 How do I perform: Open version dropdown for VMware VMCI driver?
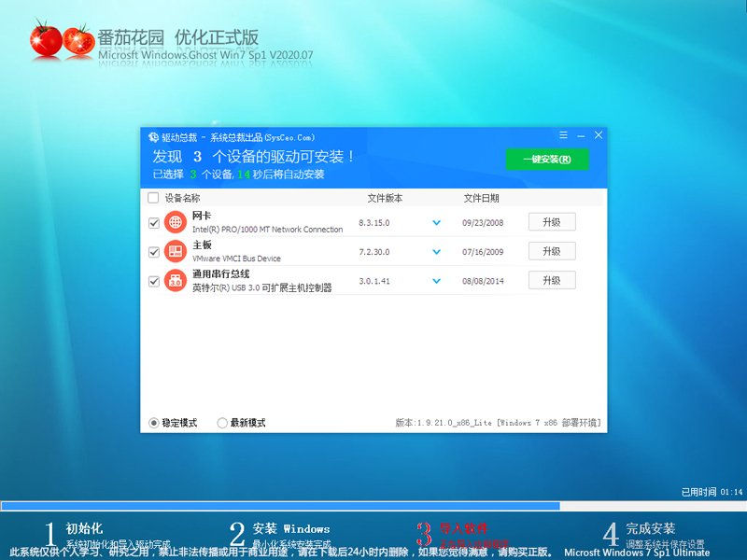(435, 251)
